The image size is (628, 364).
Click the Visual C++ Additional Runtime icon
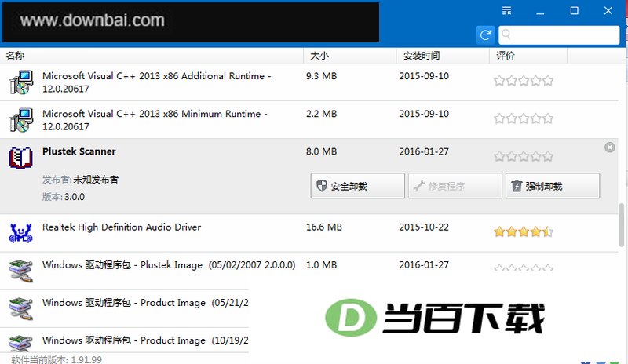21,82
